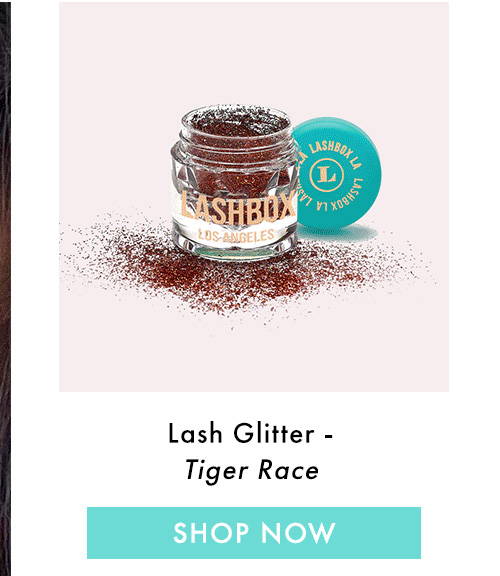
Task: Click the LOS ANGELES text on jar
Action: (236, 235)
